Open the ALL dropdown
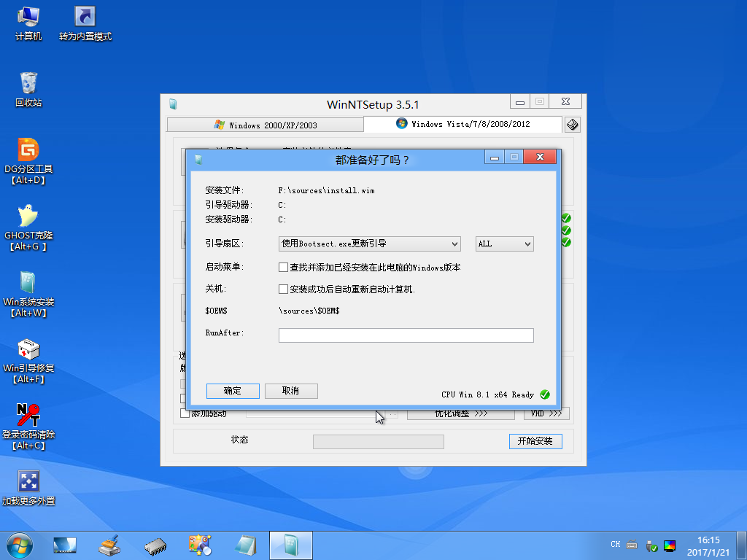 (505, 244)
